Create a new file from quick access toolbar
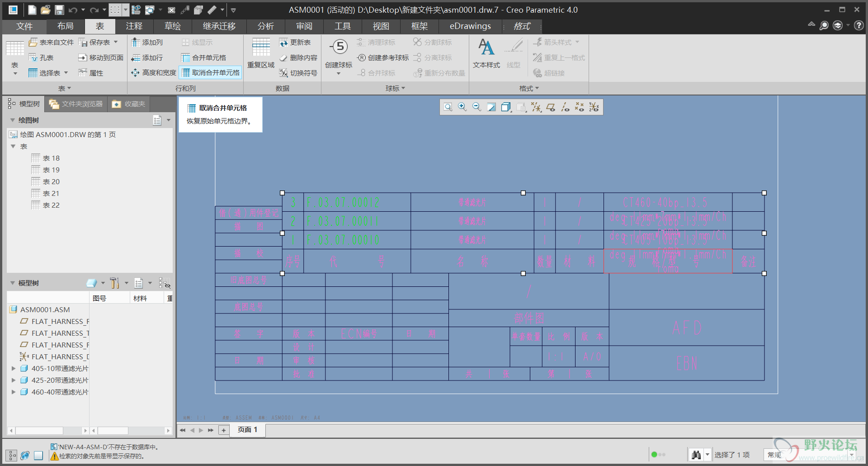Viewport: 868px width, 466px height. pyautogui.click(x=32, y=10)
